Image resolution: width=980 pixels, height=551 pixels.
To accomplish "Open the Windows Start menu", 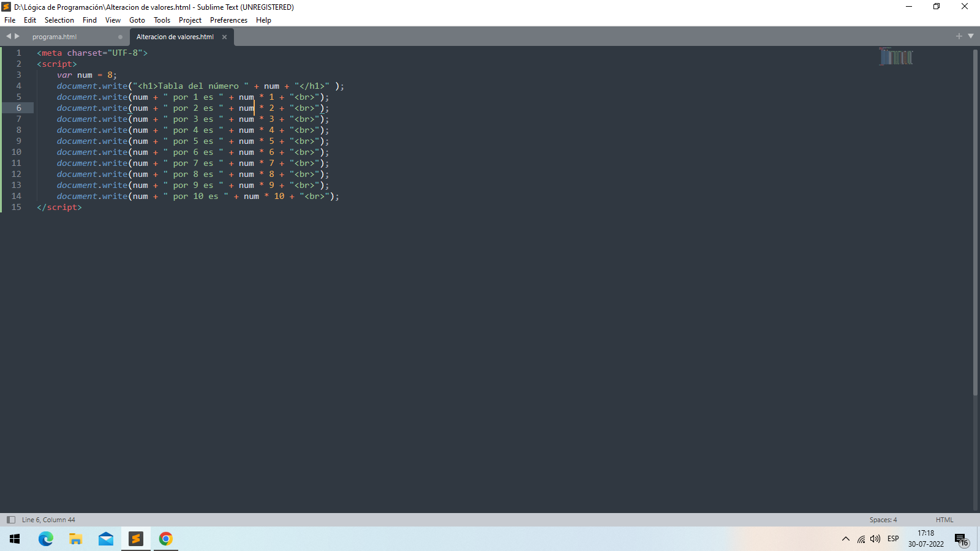I will [x=15, y=539].
